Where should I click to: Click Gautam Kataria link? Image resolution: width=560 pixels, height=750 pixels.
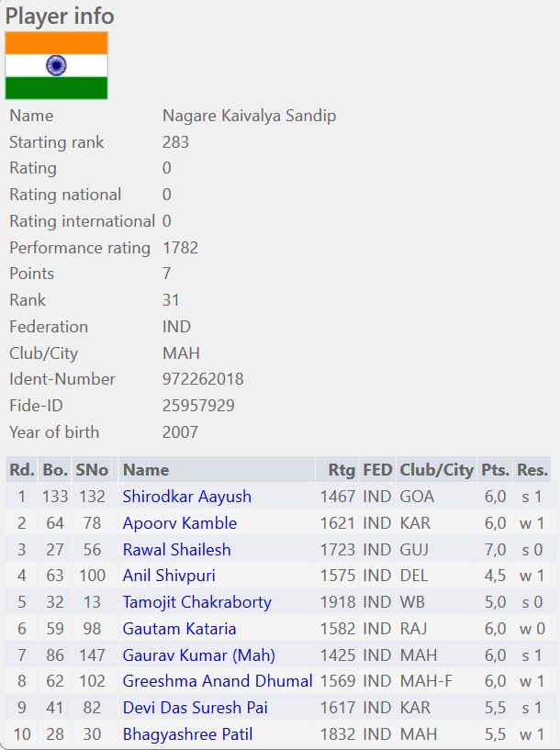179,629
